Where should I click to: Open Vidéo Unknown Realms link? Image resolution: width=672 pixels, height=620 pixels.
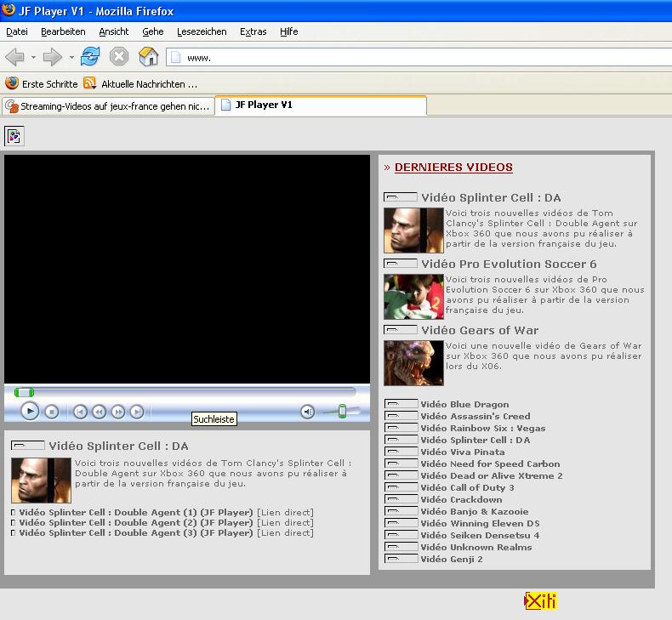coord(476,547)
